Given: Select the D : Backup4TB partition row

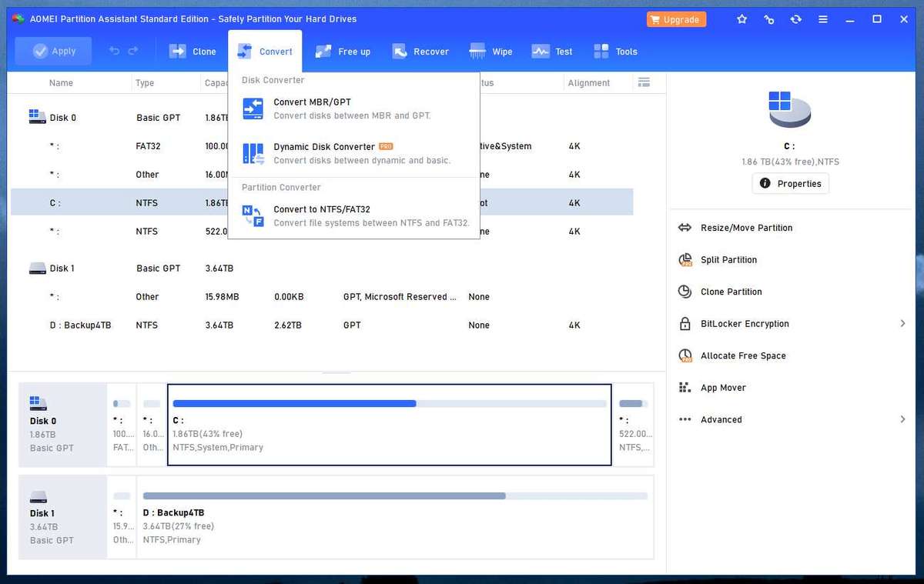Looking at the screenshot, I should pos(322,325).
